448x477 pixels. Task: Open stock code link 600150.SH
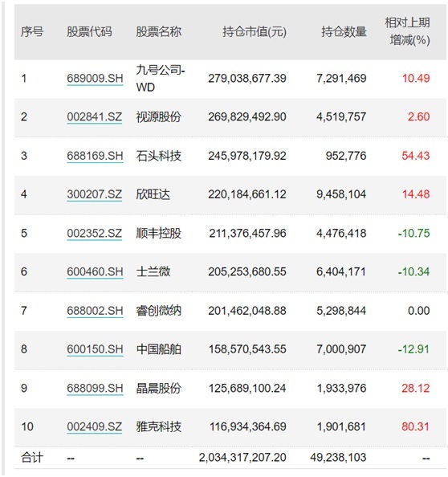coord(95,349)
